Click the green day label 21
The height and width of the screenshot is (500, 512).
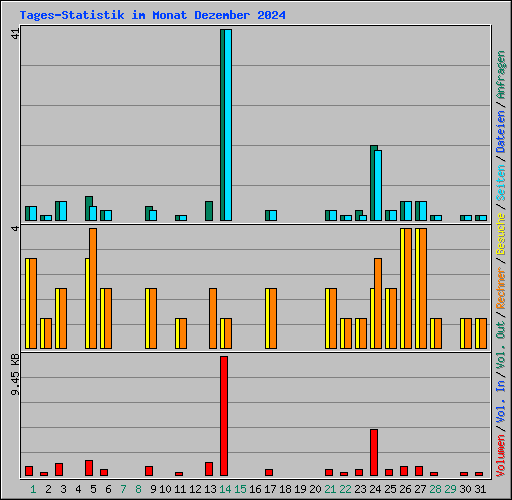point(330,489)
